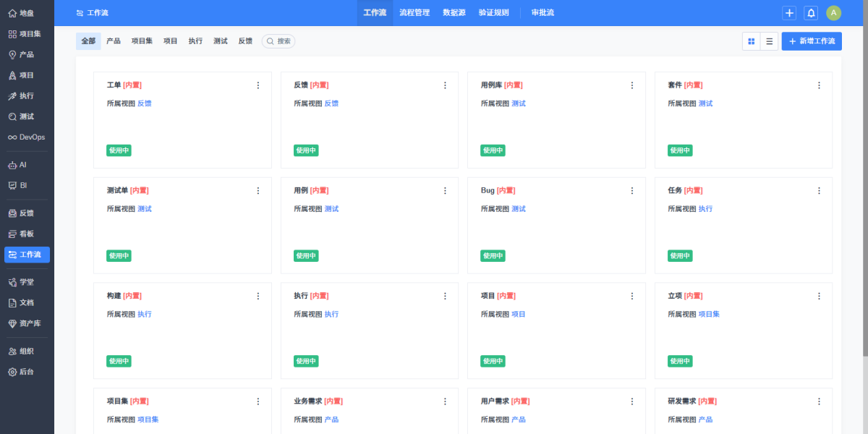
Task: Expand the more options menu for Bug
Action: tap(631, 191)
